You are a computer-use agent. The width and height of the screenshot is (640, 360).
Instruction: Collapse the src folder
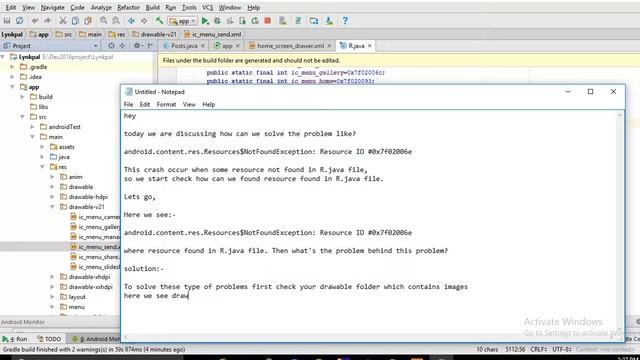(22, 117)
